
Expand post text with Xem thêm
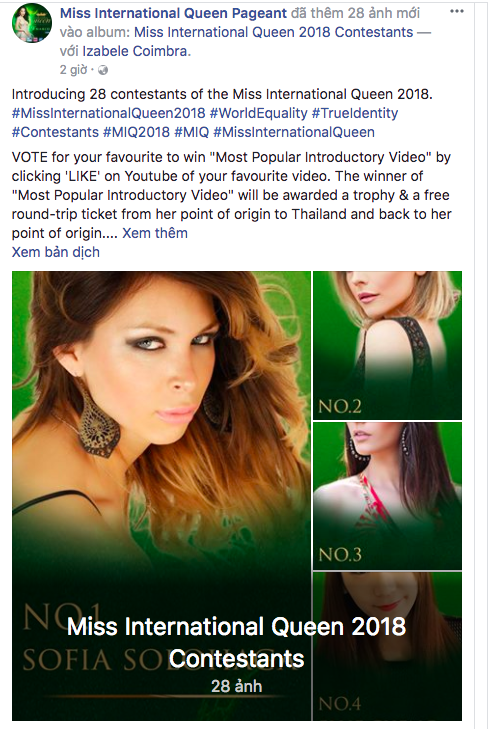click(155, 233)
